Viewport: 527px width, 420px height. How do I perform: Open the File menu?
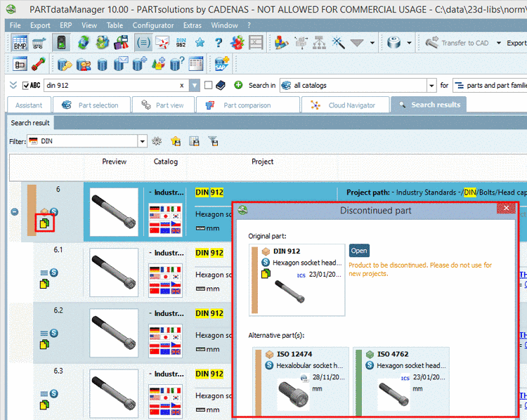pyautogui.click(x=15, y=25)
